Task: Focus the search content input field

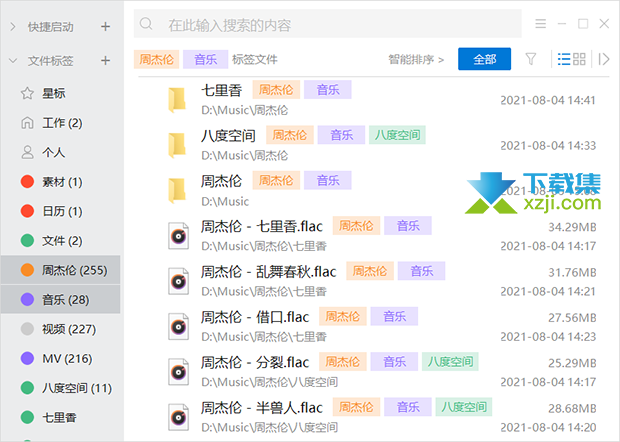Action: (327, 25)
